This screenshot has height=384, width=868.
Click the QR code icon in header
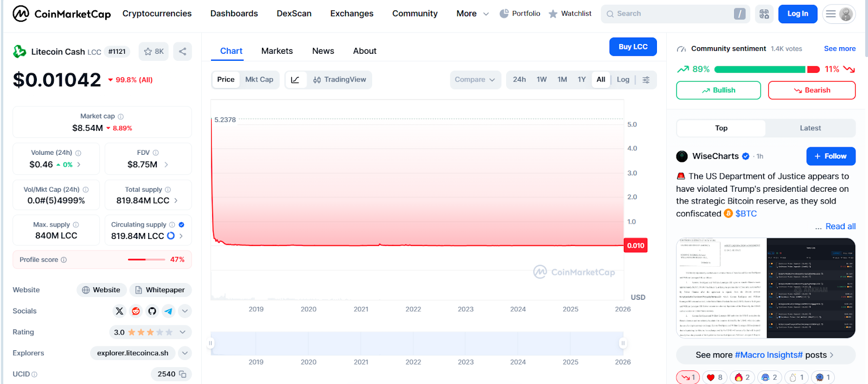coord(764,14)
